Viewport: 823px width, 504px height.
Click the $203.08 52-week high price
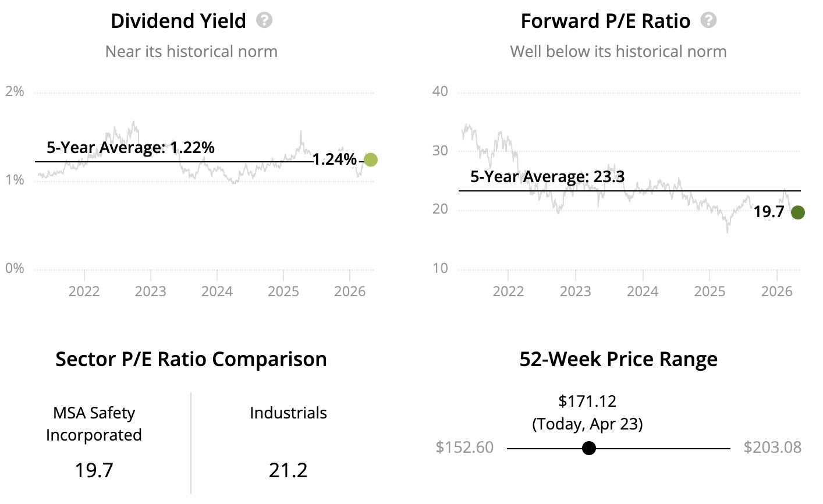[772, 448]
